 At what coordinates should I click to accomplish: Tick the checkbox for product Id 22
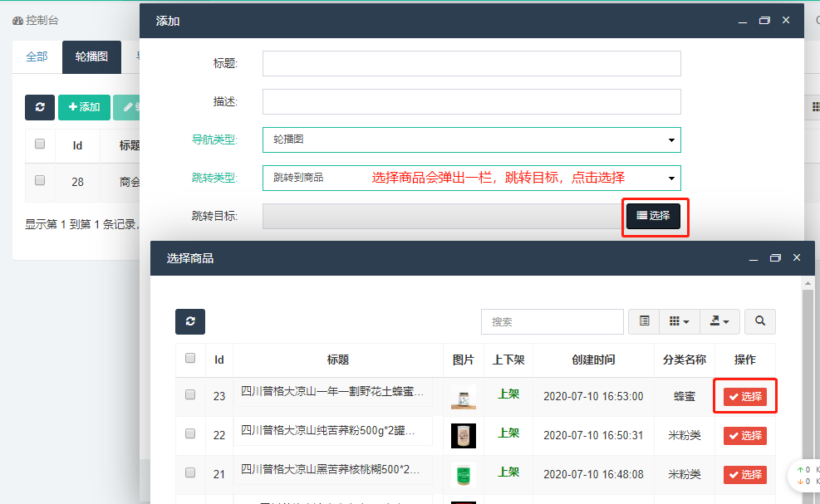click(x=190, y=433)
